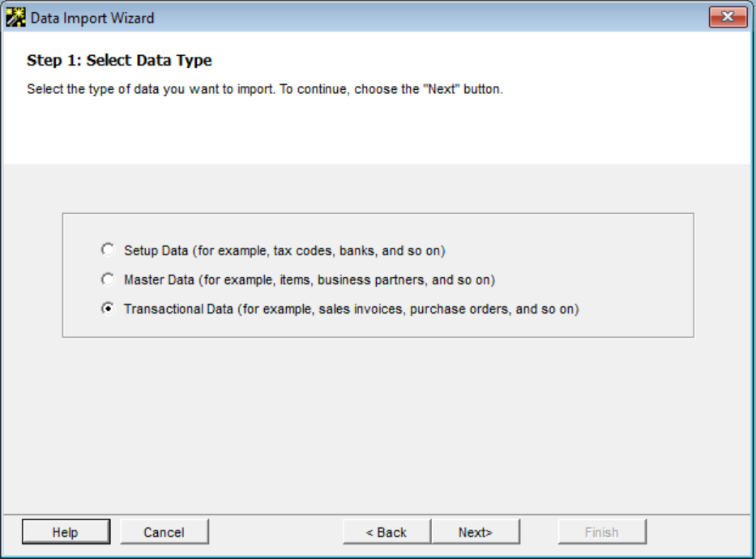Click the blank white header area below instructions
Screen dimensions: 756x559
(376, 130)
